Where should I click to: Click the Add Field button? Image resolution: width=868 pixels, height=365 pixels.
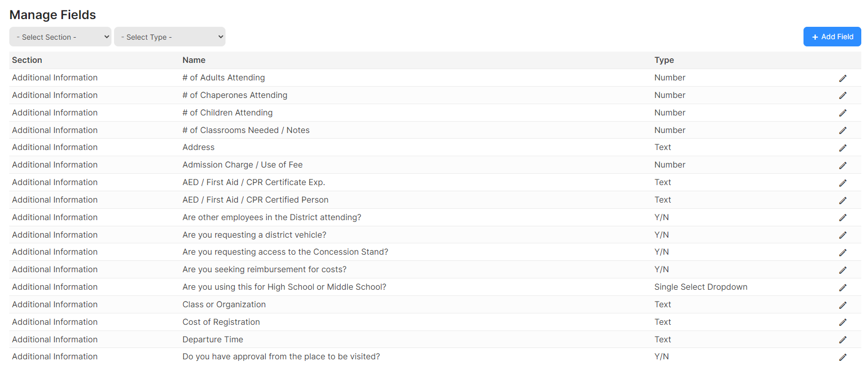832,37
